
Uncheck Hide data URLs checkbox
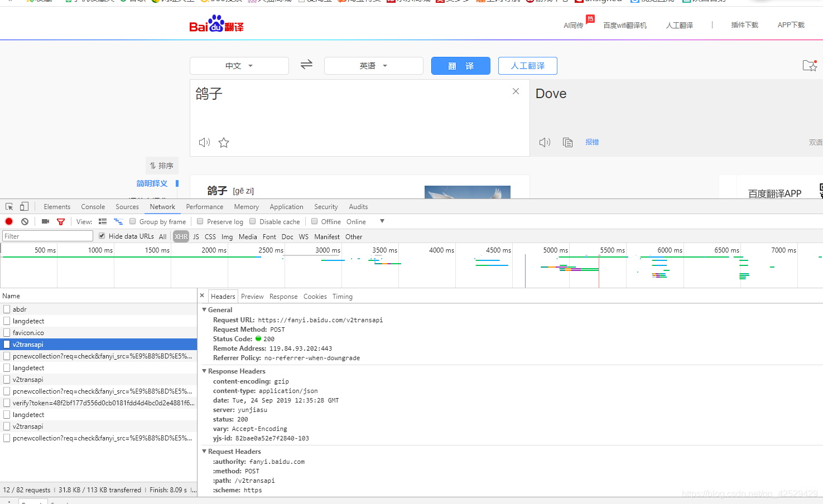tap(102, 236)
